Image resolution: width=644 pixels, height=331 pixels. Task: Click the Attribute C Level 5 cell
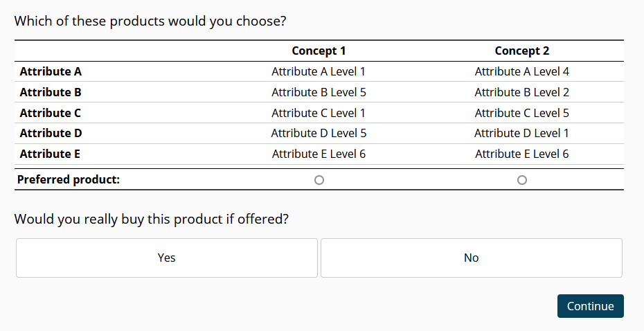pyautogui.click(x=522, y=113)
